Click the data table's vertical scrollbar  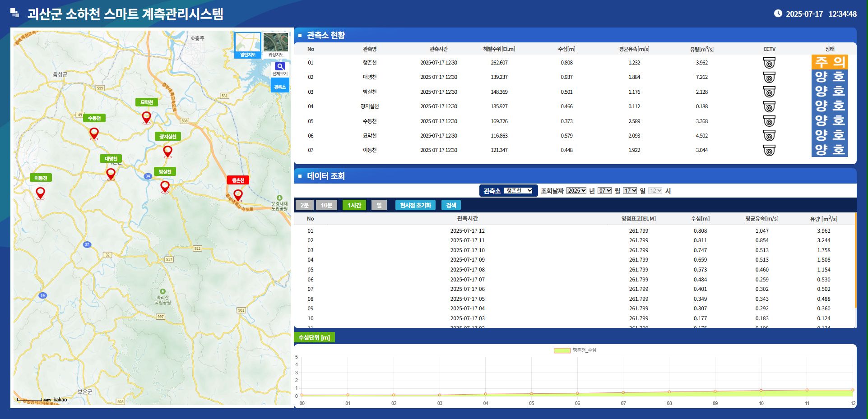pos(855,262)
